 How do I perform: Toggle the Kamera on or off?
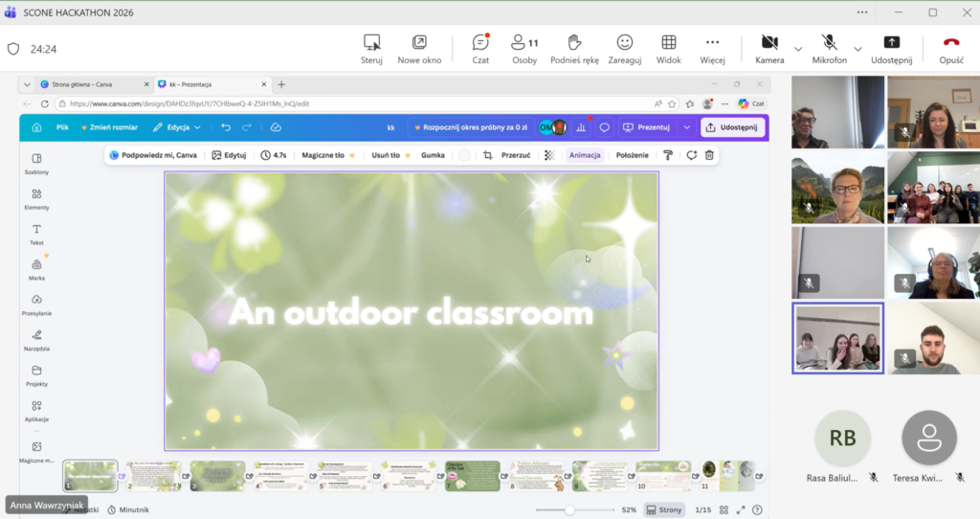[769, 48]
